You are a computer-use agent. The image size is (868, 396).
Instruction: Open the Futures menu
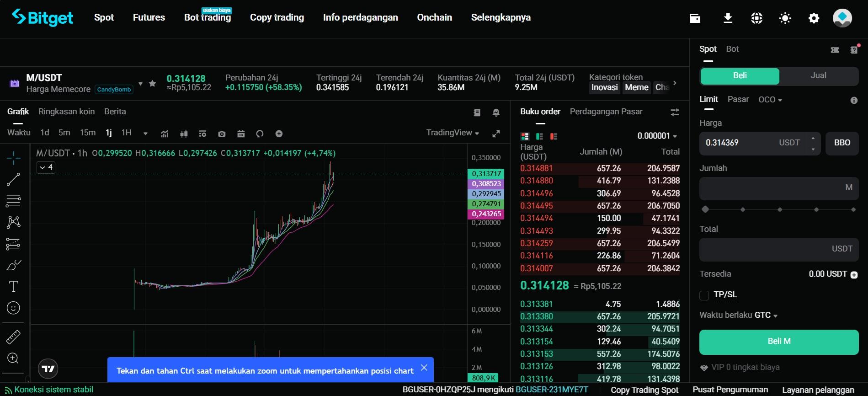[149, 17]
